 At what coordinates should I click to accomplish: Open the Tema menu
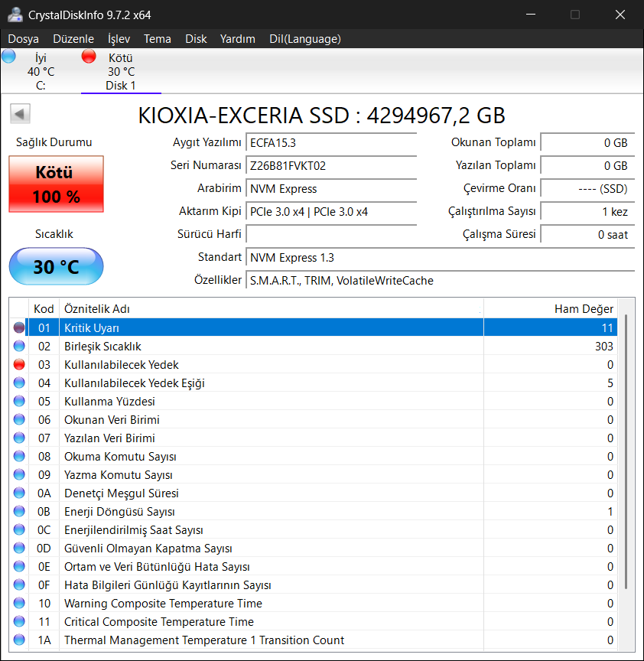158,39
